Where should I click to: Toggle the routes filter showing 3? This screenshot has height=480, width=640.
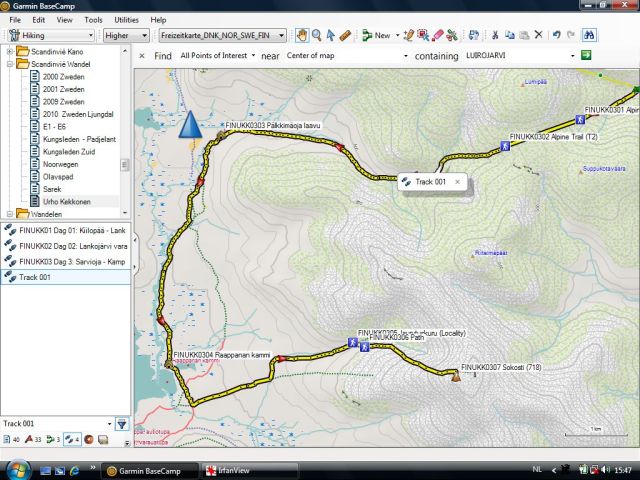pos(53,439)
